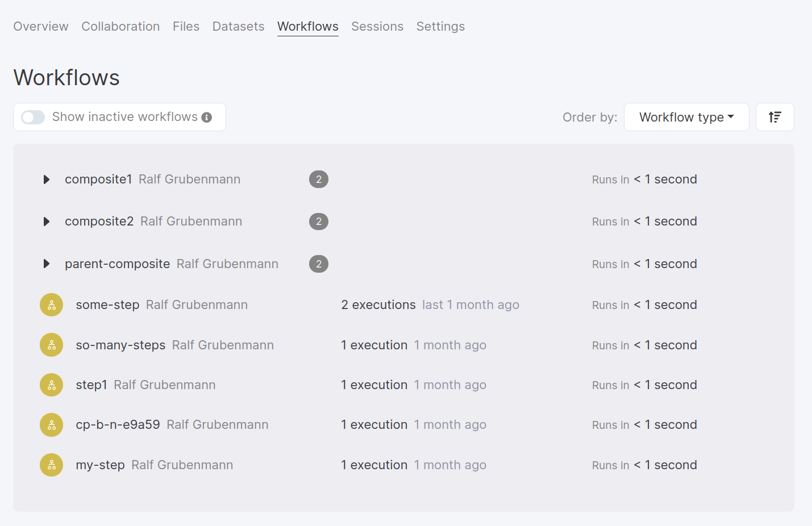Screen dimensions: 812x526
Task: Expand the composite1 workflow row
Action: 47,179
